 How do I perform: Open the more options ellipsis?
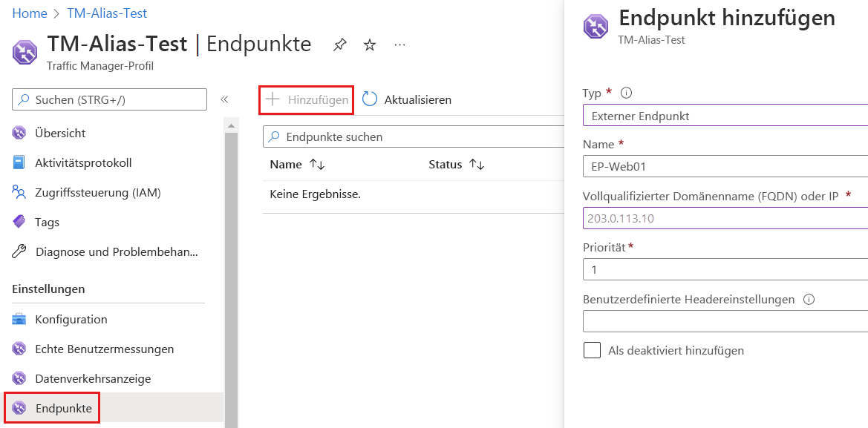coord(399,45)
